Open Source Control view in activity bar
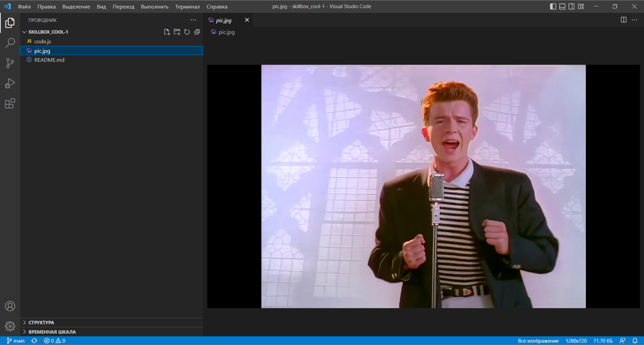The width and height of the screenshot is (644, 345). tap(10, 63)
